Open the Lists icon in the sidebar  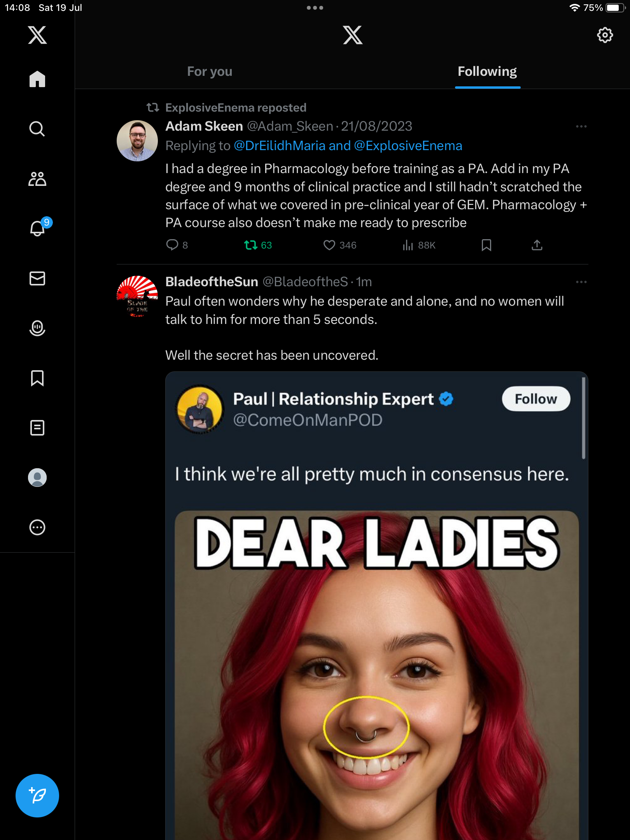click(37, 428)
